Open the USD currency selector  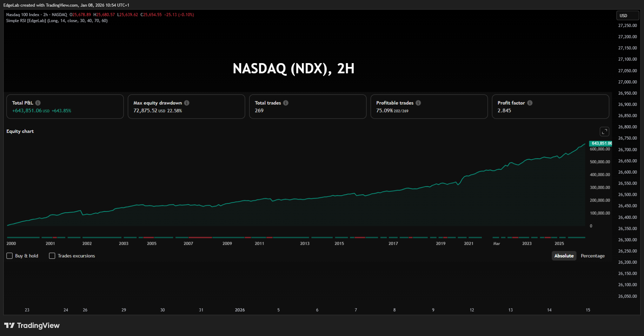click(628, 15)
